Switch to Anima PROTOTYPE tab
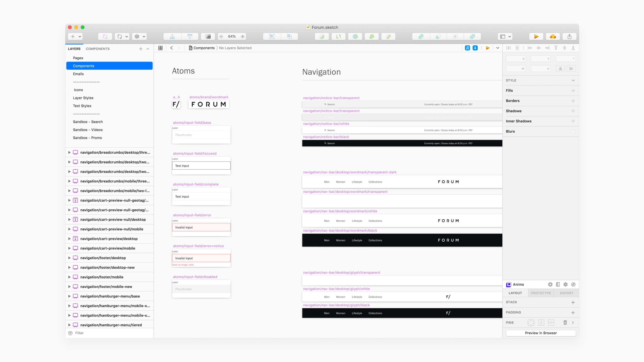The height and width of the screenshot is (362, 644). point(541,293)
